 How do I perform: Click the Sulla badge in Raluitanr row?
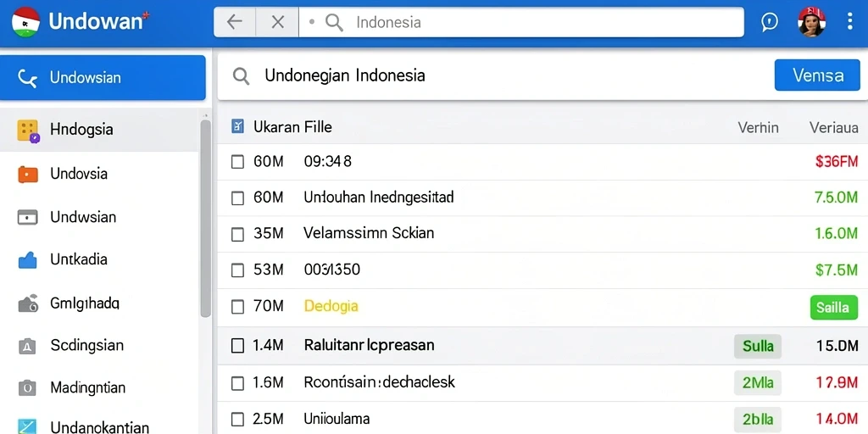click(x=758, y=347)
